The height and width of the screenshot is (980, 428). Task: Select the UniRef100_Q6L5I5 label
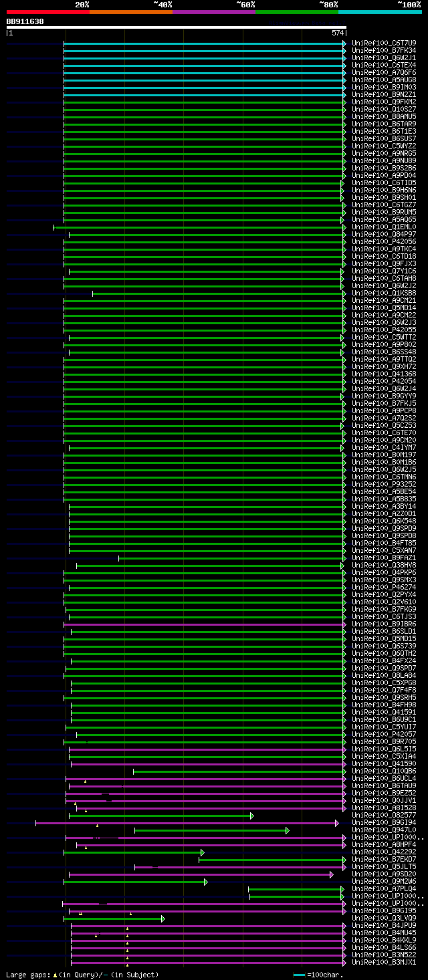click(x=384, y=749)
